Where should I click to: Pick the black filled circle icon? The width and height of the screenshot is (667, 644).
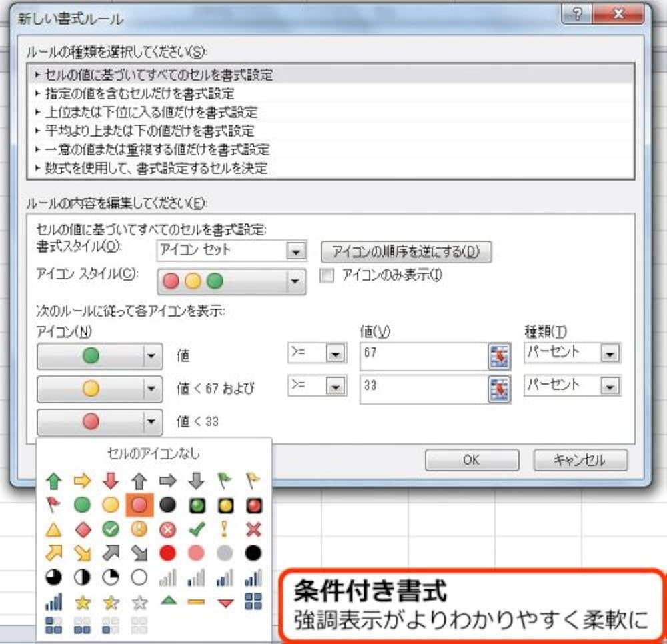[253, 552]
